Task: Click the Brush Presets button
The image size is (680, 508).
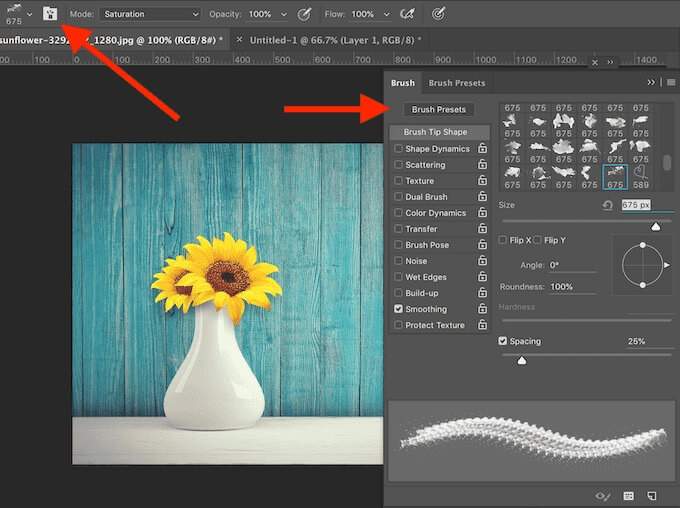Action: click(439, 110)
